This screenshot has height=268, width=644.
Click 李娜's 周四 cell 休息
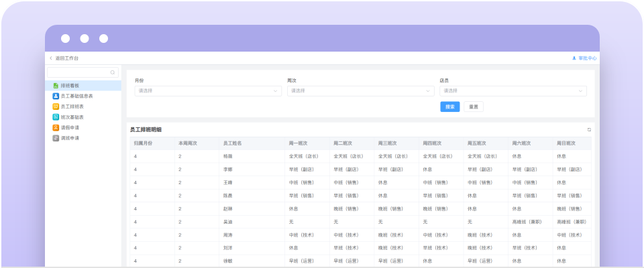click(427, 170)
